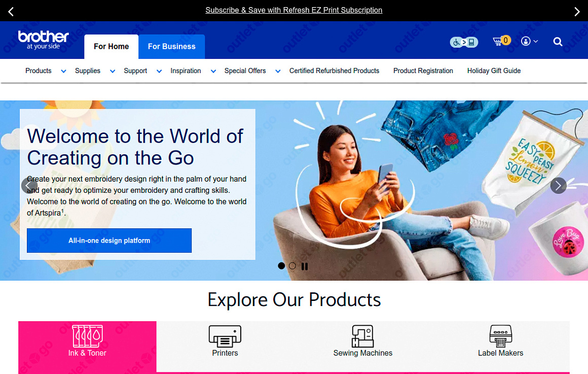Choose the Sewing Machines category icon
This screenshot has width=588, height=374.
pyautogui.click(x=362, y=336)
